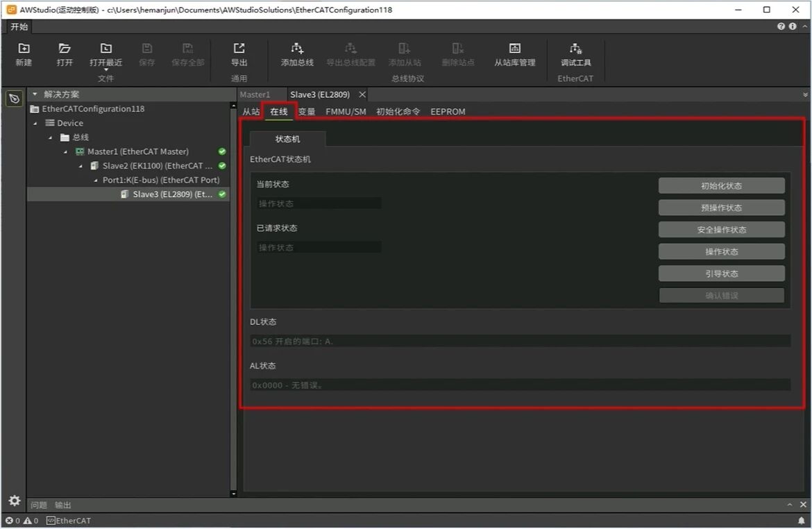Screen dimensions: 812x529
Task: Collapse the Device tree node
Action: coord(35,123)
